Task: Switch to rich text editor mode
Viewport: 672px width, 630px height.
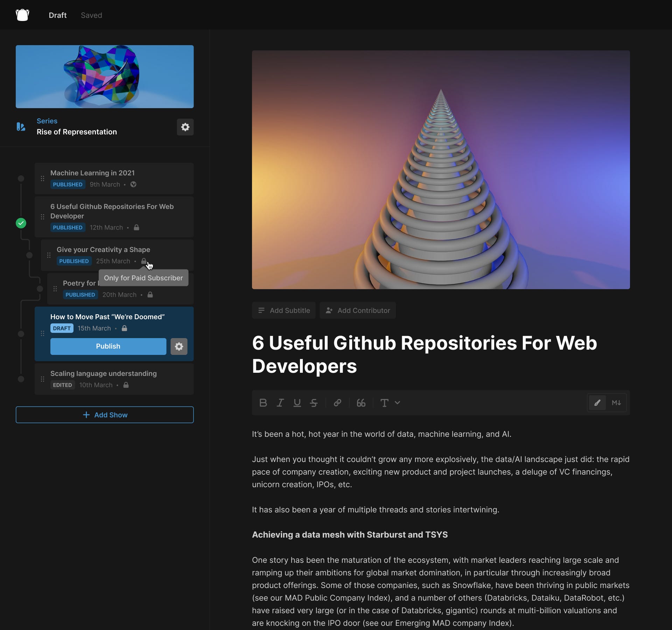Action: [x=597, y=403]
